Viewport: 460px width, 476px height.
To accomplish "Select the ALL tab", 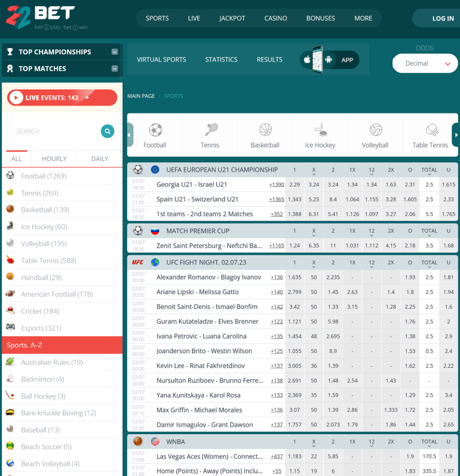I will pos(16,159).
